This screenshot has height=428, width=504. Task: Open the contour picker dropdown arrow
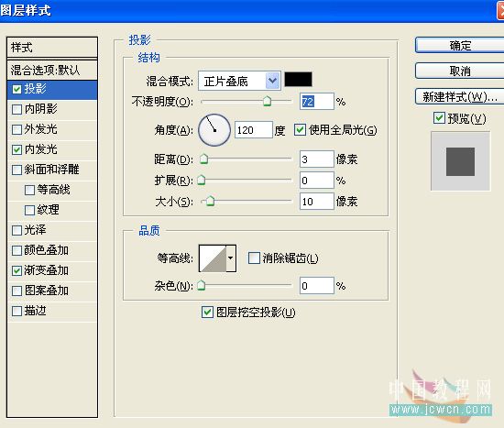231,258
